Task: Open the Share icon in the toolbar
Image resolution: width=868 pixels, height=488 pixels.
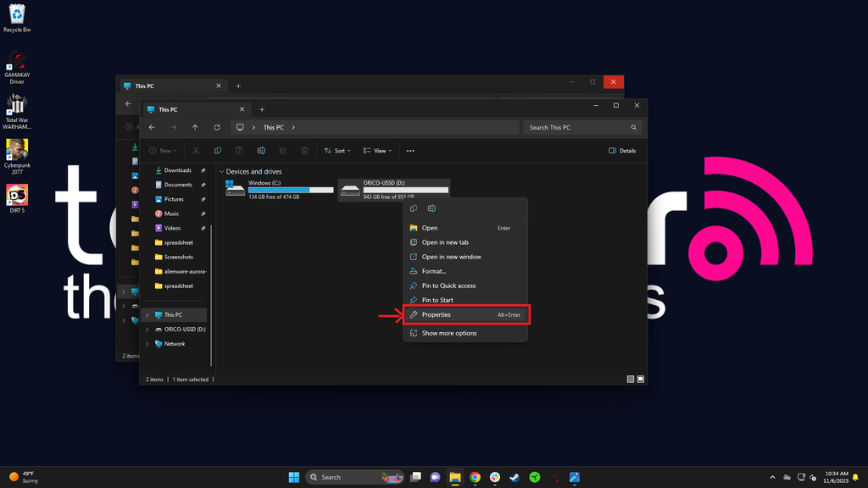Action: (x=283, y=151)
